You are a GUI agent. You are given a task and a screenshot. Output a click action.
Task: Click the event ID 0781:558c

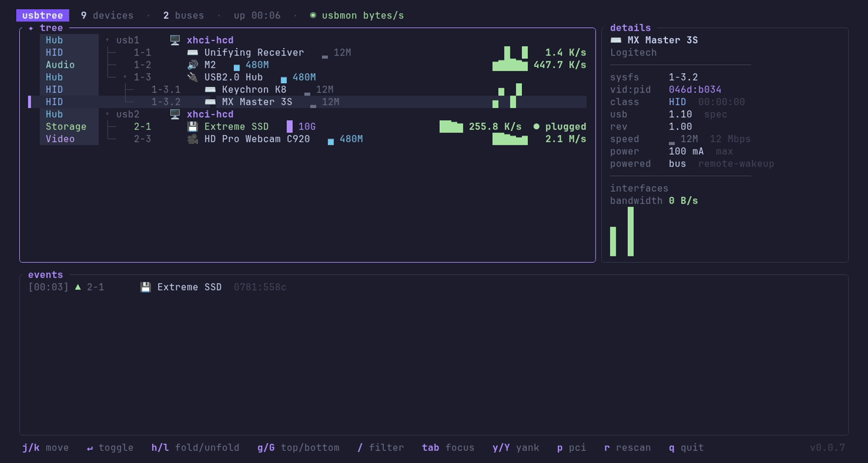point(260,287)
